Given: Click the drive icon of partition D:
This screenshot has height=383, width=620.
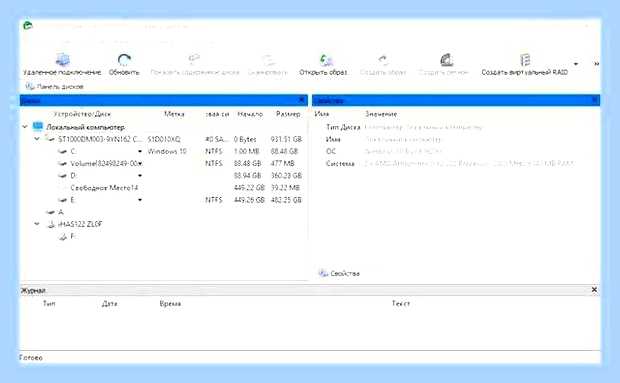Looking at the screenshot, I should [x=62, y=175].
